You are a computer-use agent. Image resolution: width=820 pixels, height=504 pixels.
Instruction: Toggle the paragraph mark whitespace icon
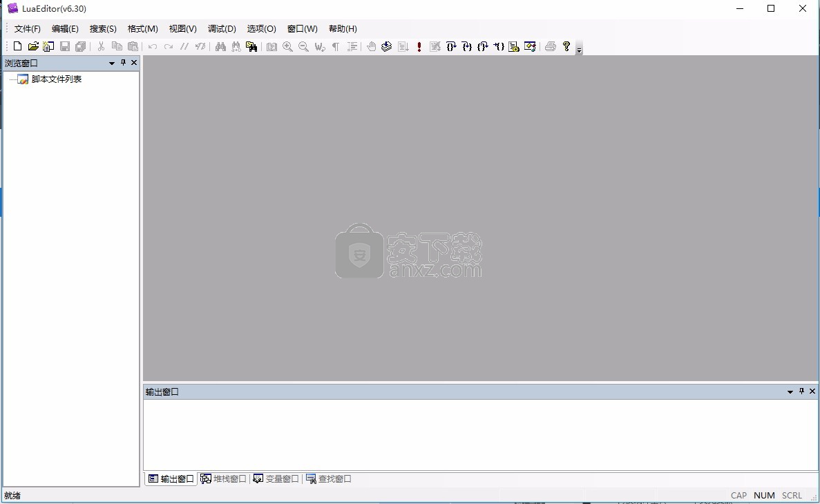[336, 46]
